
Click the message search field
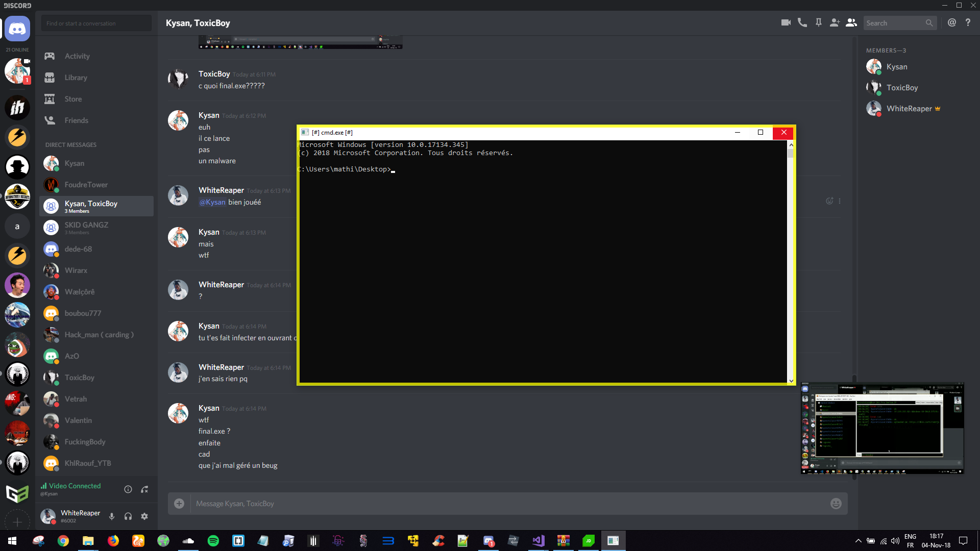point(899,23)
